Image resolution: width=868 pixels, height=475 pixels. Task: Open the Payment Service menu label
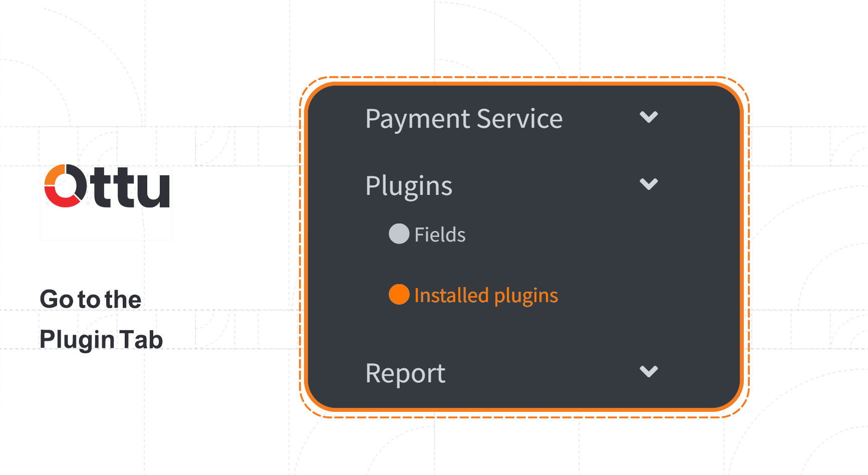click(464, 119)
